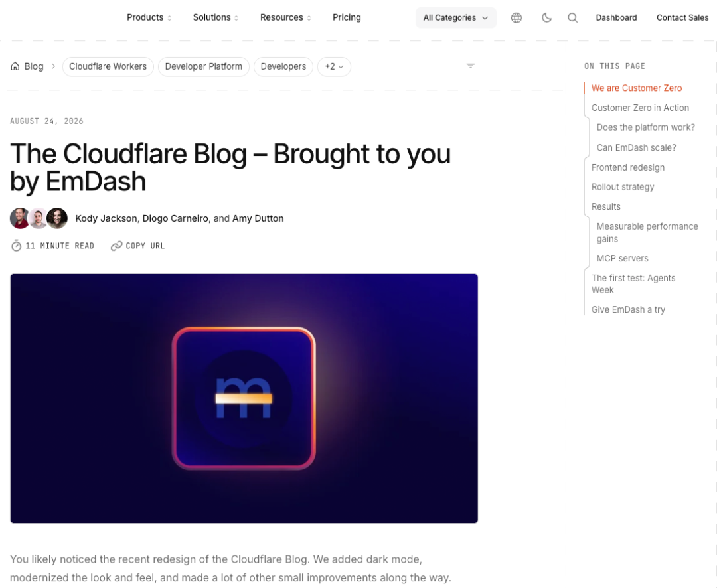The image size is (717, 588).
Task: Click the Blog home icon
Action: [15, 66]
